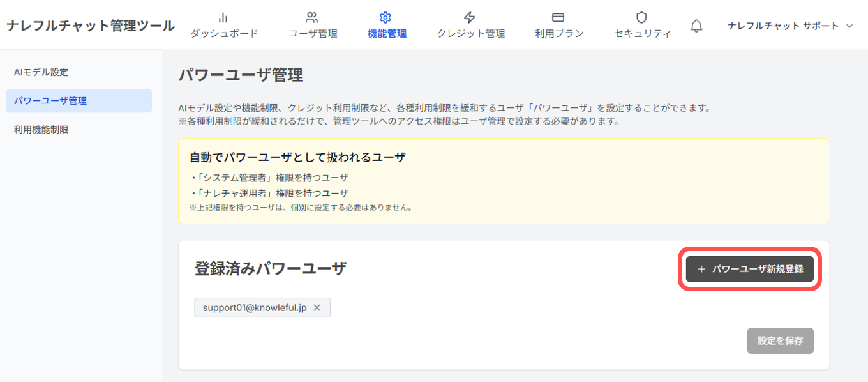The width and height of the screenshot is (868, 382).
Task: Open notifications with the bell icon
Action: tap(697, 26)
